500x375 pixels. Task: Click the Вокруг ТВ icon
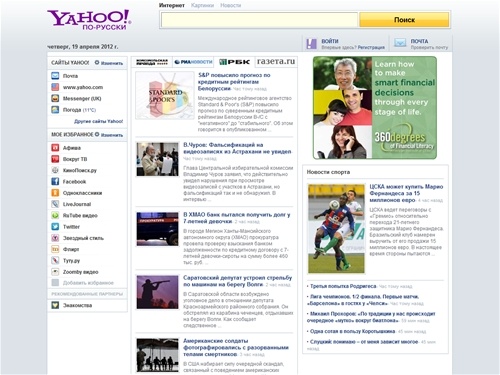click(x=55, y=159)
